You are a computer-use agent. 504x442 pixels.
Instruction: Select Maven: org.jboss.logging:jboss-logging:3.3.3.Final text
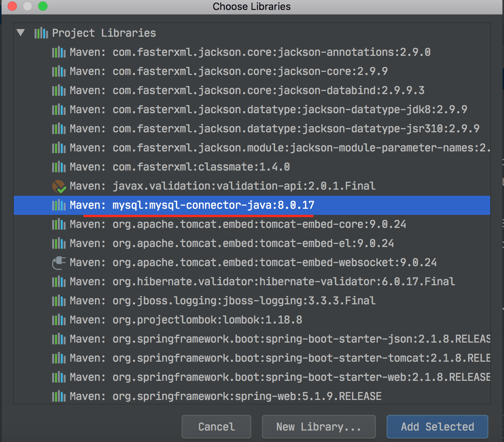(223, 301)
